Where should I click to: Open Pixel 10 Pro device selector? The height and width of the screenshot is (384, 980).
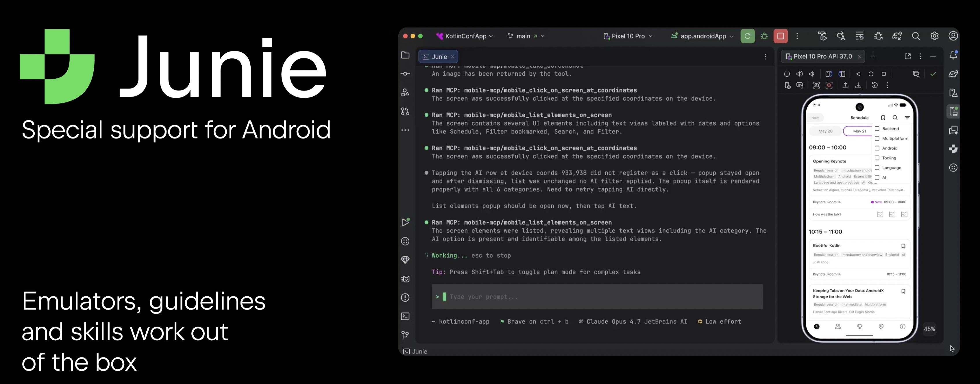(628, 36)
